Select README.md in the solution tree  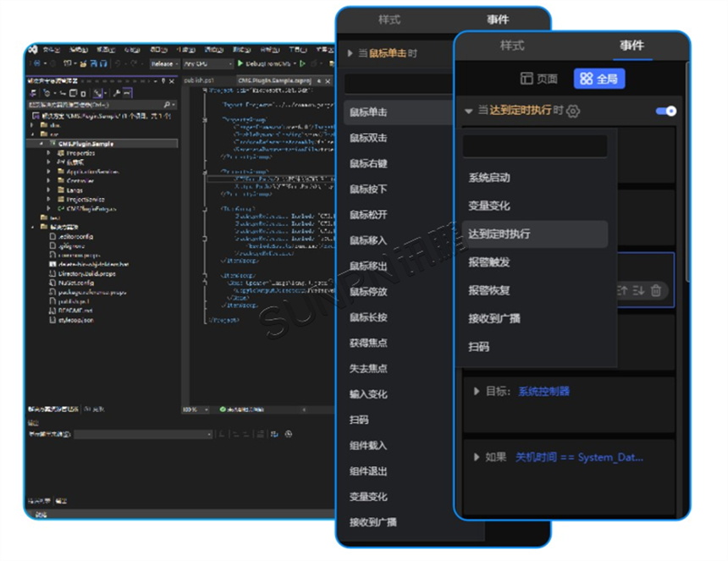(70, 311)
